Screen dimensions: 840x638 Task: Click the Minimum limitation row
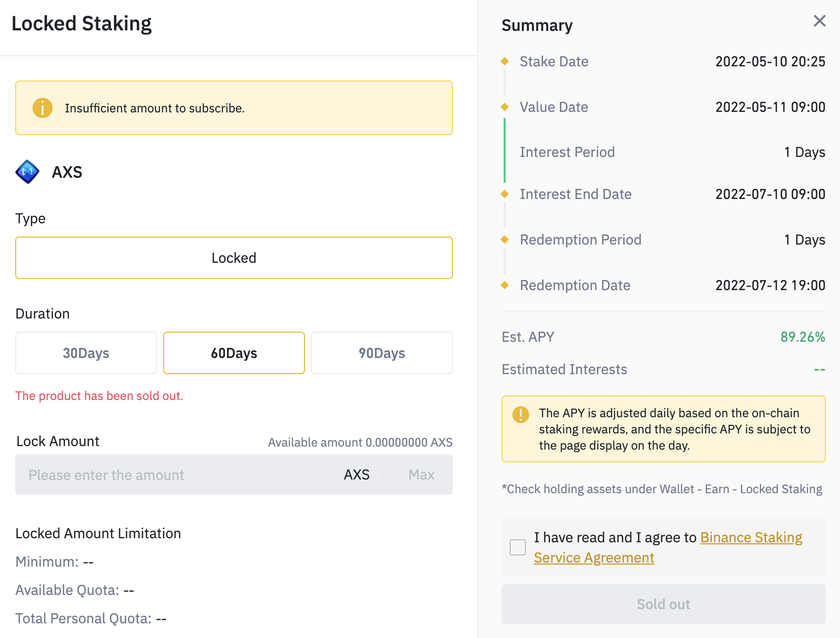click(x=55, y=562)
